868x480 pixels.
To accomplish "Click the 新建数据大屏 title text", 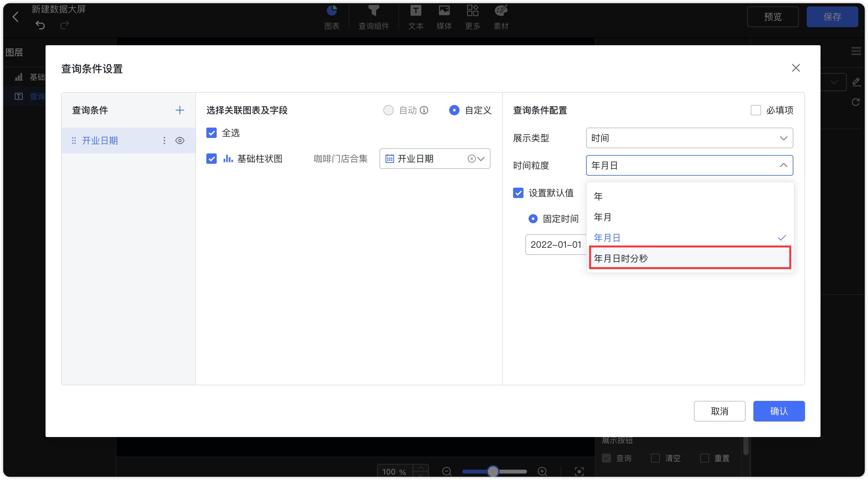I will click(x=59, y=9).
